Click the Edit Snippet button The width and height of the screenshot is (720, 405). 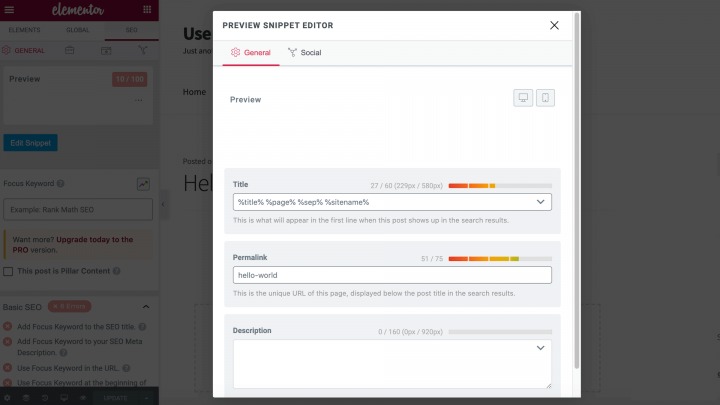[x=30, y=143]
